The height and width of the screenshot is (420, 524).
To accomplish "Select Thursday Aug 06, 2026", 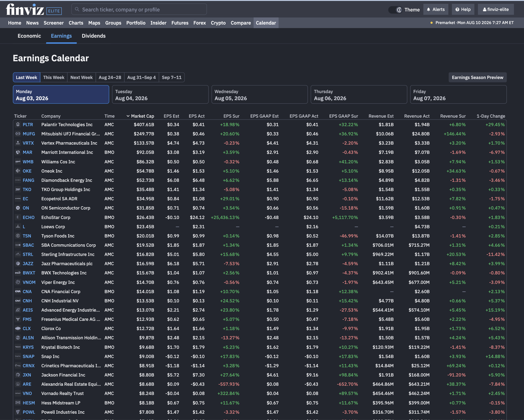I will [359, 95].
